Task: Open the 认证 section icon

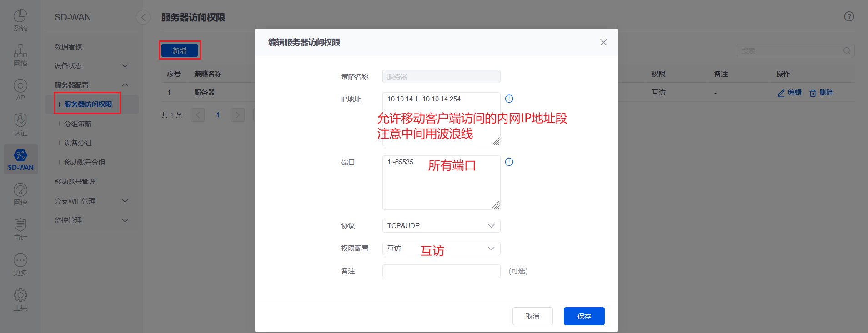Action: (20, 125)
